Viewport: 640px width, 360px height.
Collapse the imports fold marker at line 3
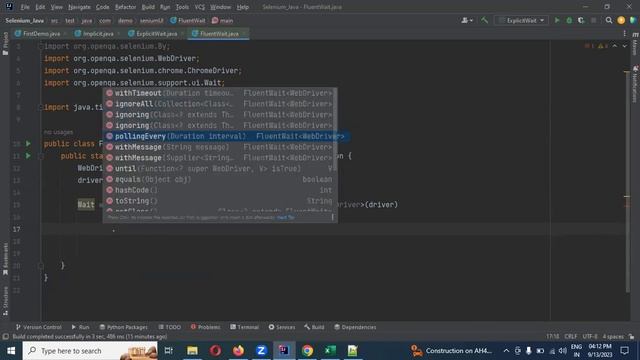(40, 46)
